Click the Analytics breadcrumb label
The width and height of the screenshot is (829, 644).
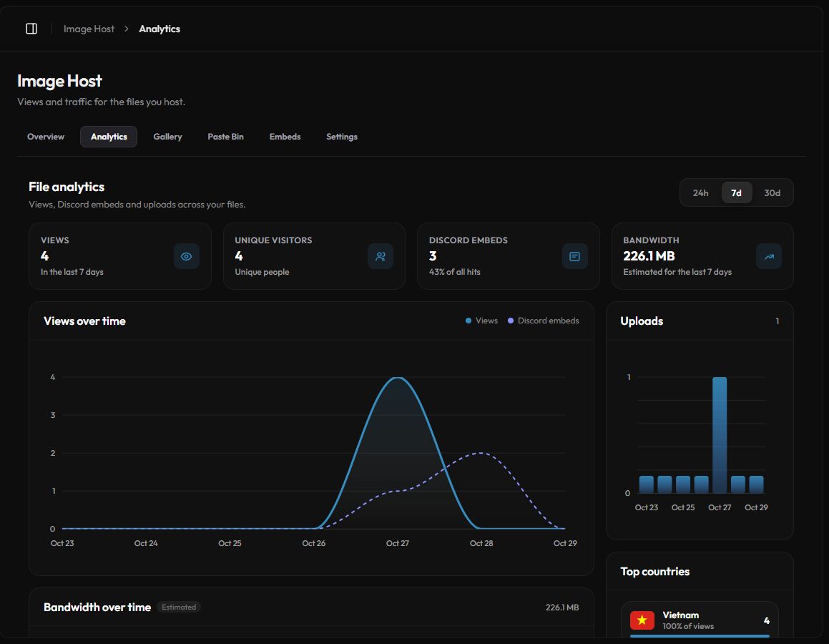point(160,29)
